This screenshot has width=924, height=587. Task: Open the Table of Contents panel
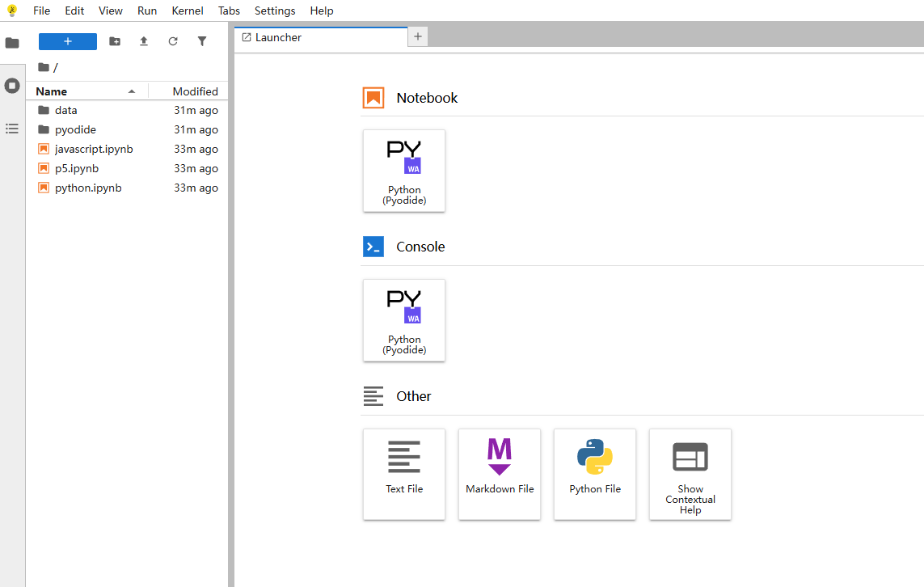point(12,129)
